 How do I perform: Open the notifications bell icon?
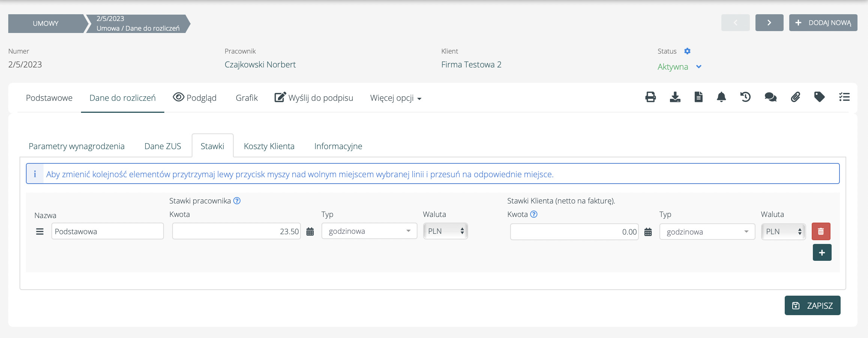coord(721,97)
